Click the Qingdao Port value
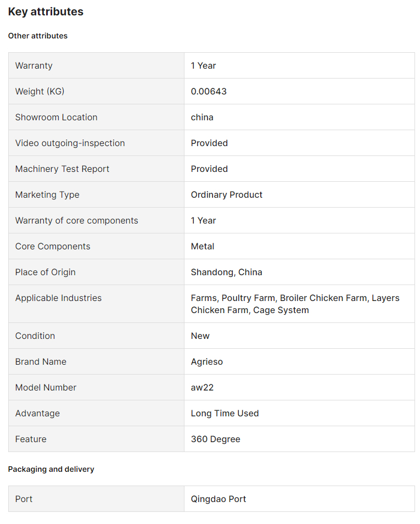 (x=218, y=499)
